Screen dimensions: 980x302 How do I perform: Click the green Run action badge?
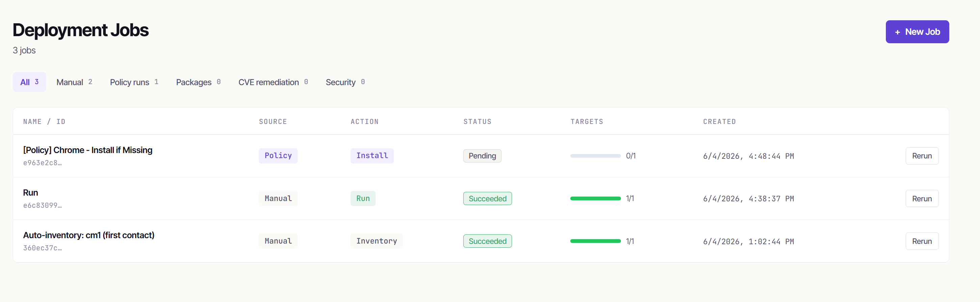coord(362,198)
